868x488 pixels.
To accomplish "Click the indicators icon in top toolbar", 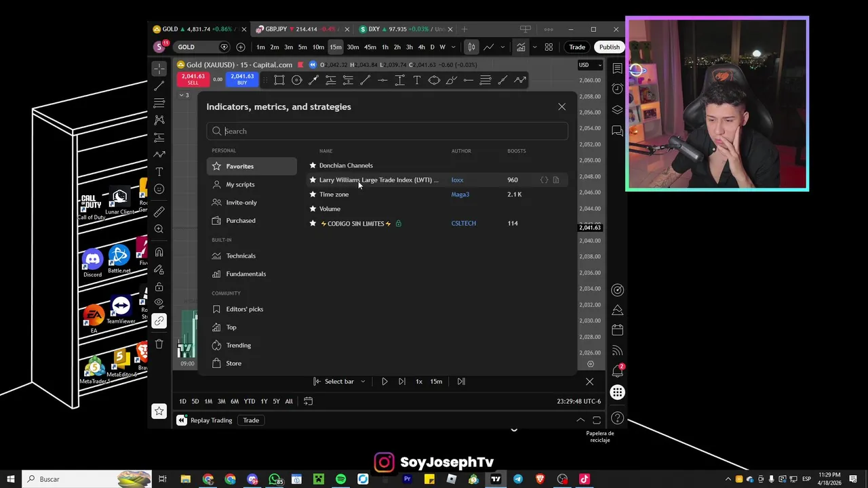I will [521, 47].
